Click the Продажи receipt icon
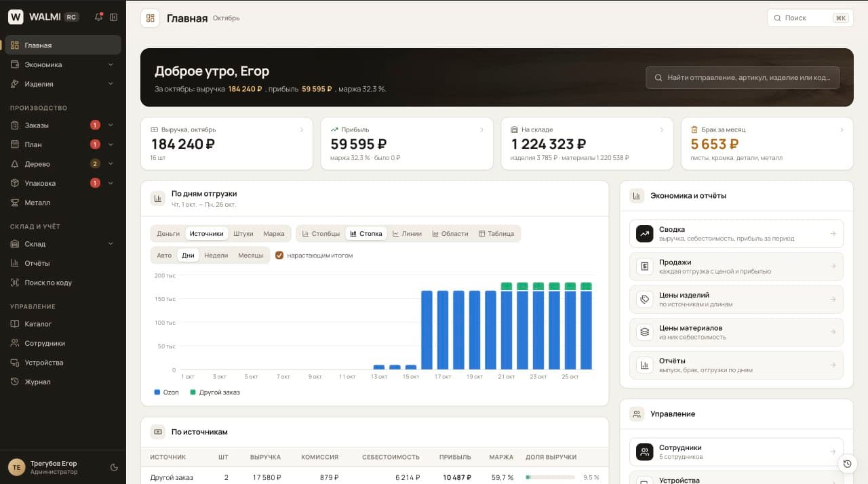The width and height of the screenshot is (868, 484). (x=644, y=266)
